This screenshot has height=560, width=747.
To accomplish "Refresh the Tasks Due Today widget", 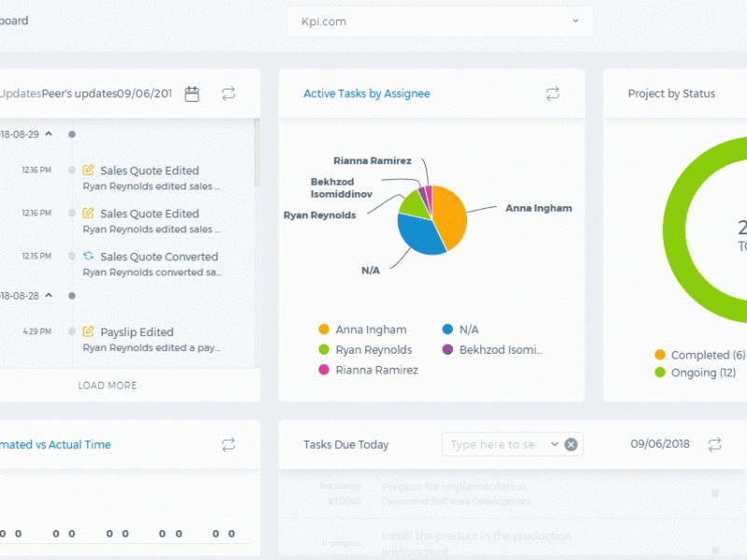I will (x=714, y=444).
